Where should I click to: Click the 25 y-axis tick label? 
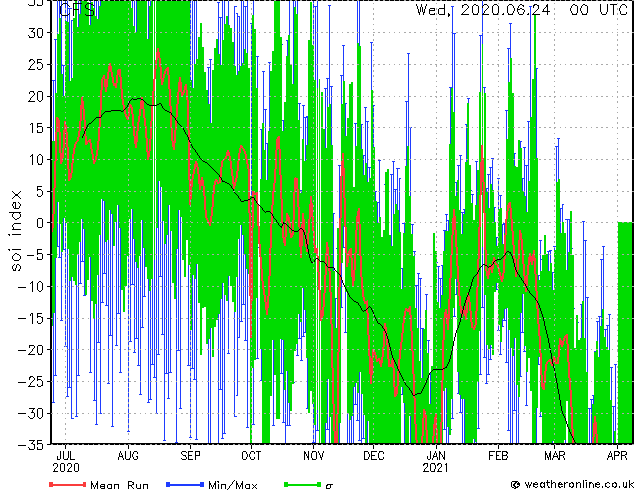click(x=36, y=65)
